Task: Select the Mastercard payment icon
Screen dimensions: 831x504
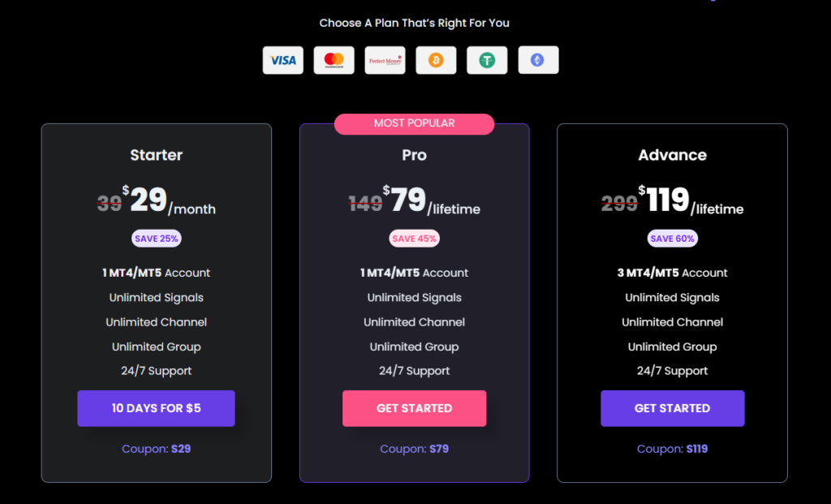Action: coord(334,60)
